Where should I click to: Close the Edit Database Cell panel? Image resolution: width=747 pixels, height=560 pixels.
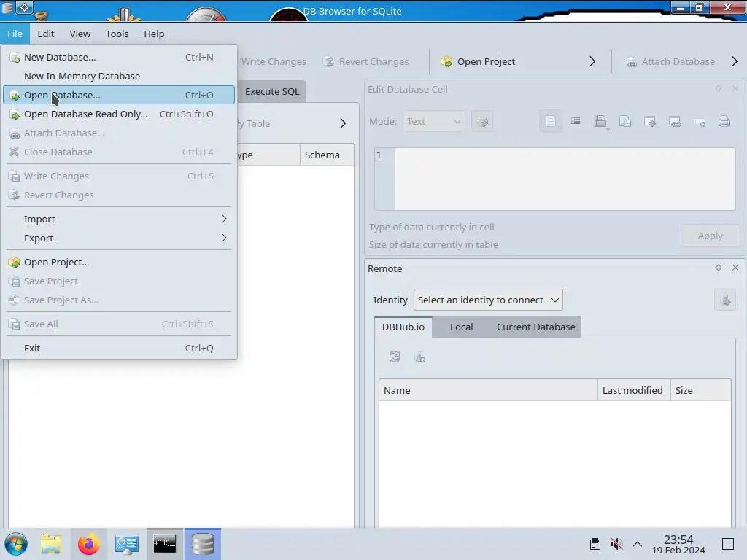click(x=735, y=88)
